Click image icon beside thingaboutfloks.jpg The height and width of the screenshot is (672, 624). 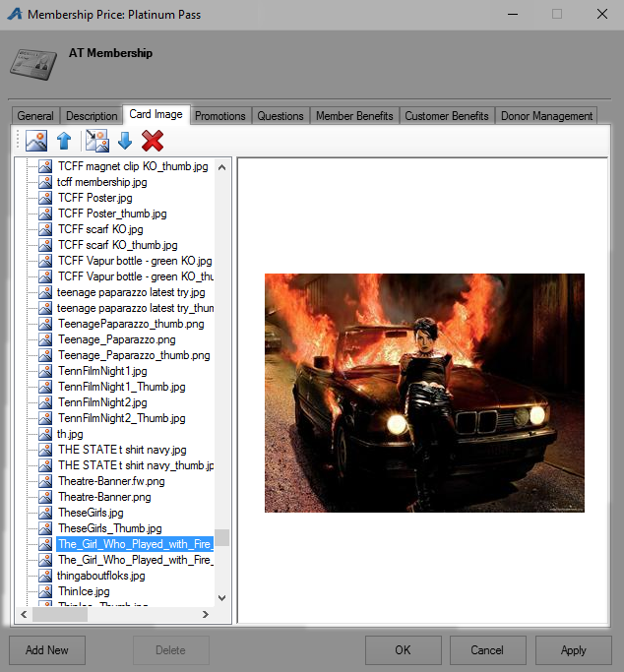[x=45, y=576]
